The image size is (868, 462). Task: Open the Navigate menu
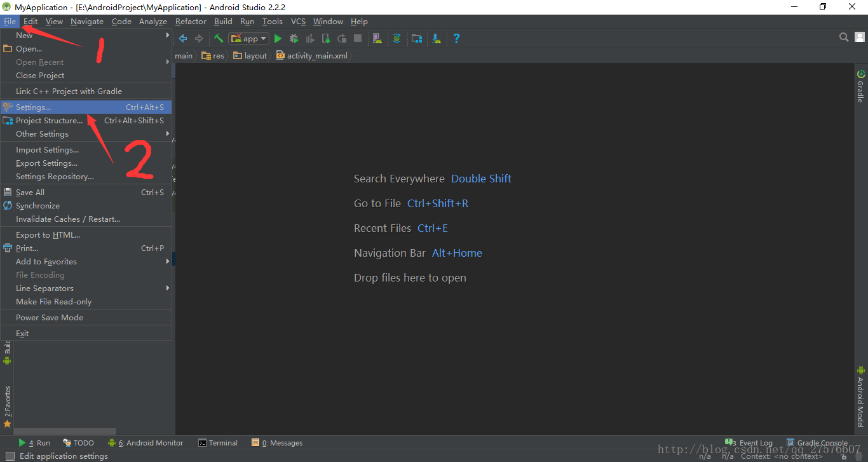[87, 21]
